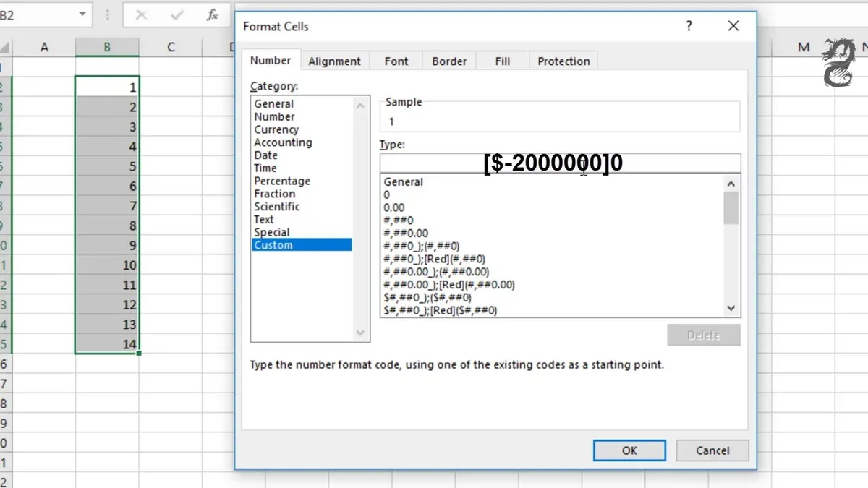Click the Category list scroll down arrow
Viewport: 868px width, 488px height.
[361, 333]
